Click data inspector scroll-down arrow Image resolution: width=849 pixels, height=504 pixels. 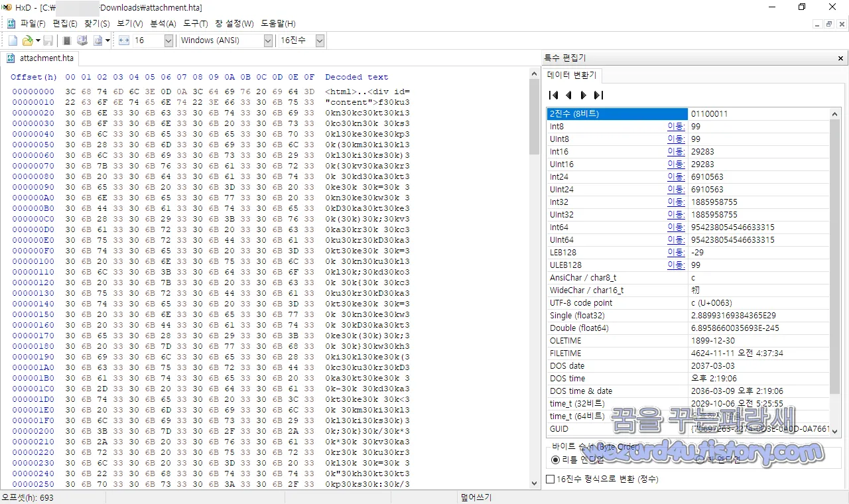pos(835,431)
